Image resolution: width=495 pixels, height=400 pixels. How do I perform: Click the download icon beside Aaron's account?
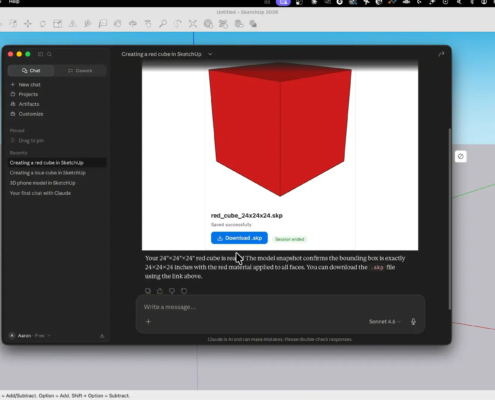pyautogui.click(x=102, y=336)
